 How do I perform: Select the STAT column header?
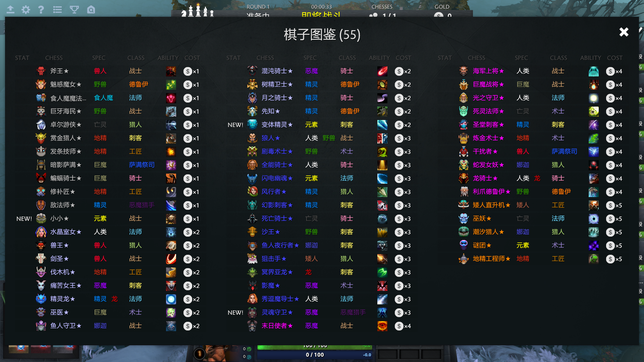22,58
